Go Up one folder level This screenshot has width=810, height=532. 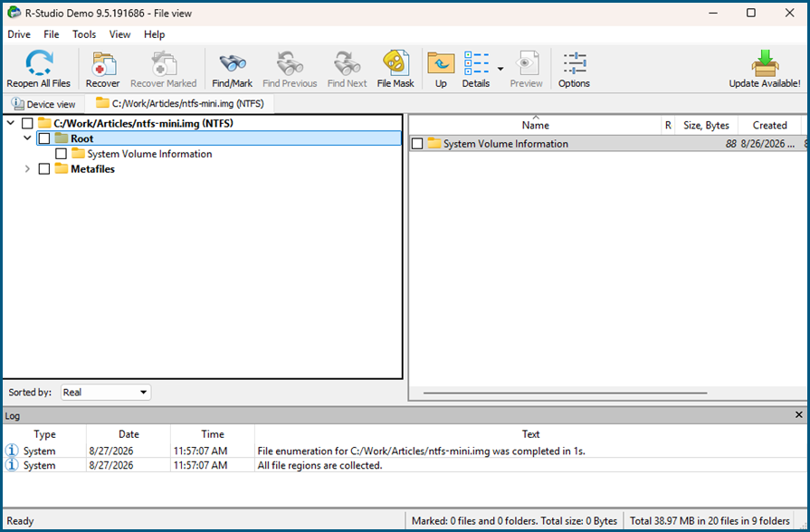441,63
